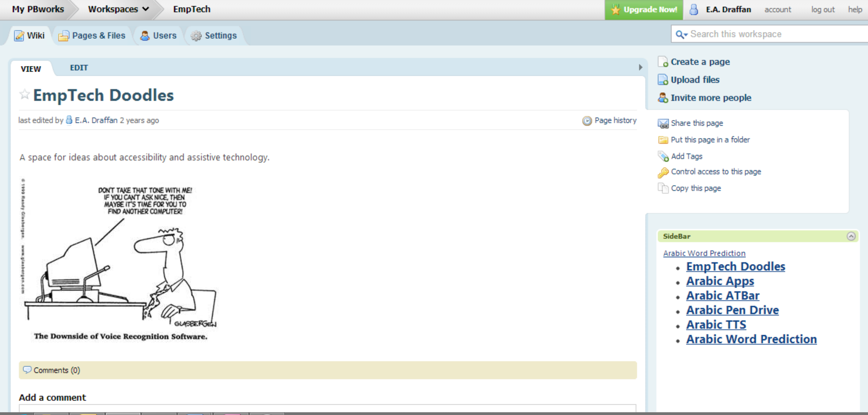Image resolution: width=868 pixels, height=415 pixels.
Task: Click the Pages & Files folder icon
Action: pyautogui.click(x=64, y=36)
